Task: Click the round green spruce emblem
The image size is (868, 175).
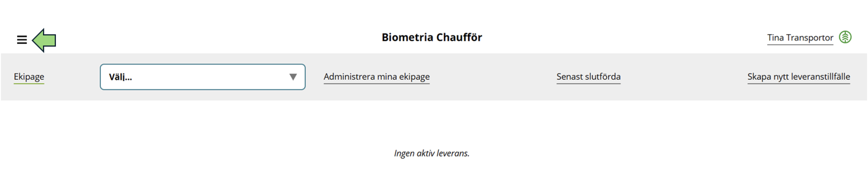Action: [x=845, y=37]
